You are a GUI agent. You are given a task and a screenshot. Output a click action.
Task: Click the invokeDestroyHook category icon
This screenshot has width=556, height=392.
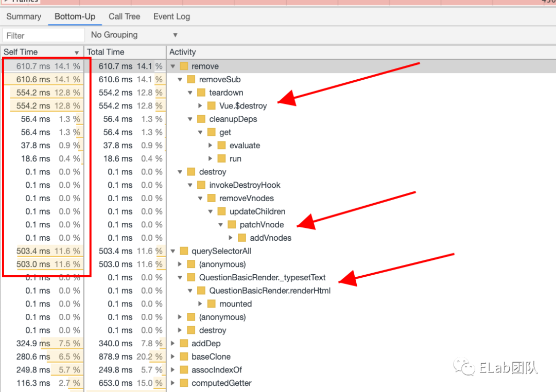click(x=201, y=185)
